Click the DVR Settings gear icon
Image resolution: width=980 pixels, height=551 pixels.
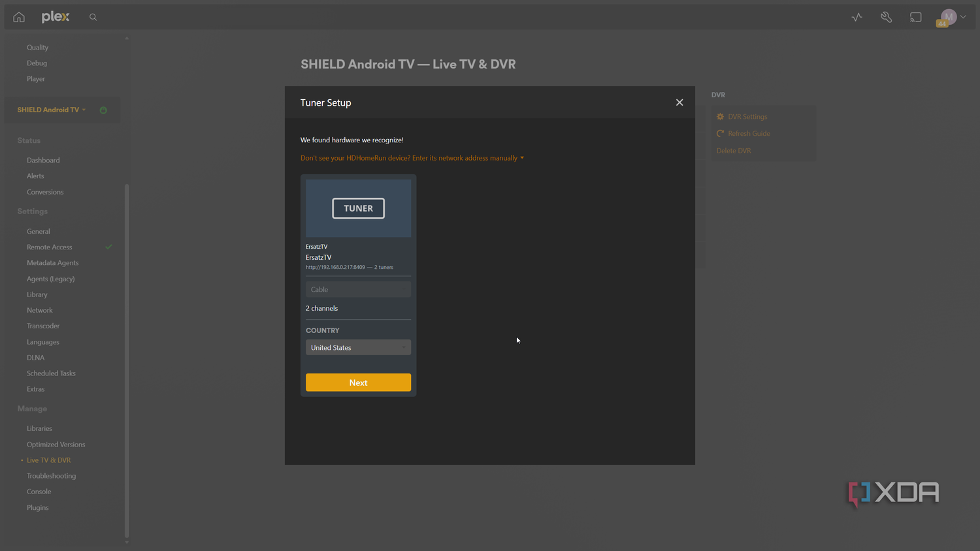(x=721, y=117)
